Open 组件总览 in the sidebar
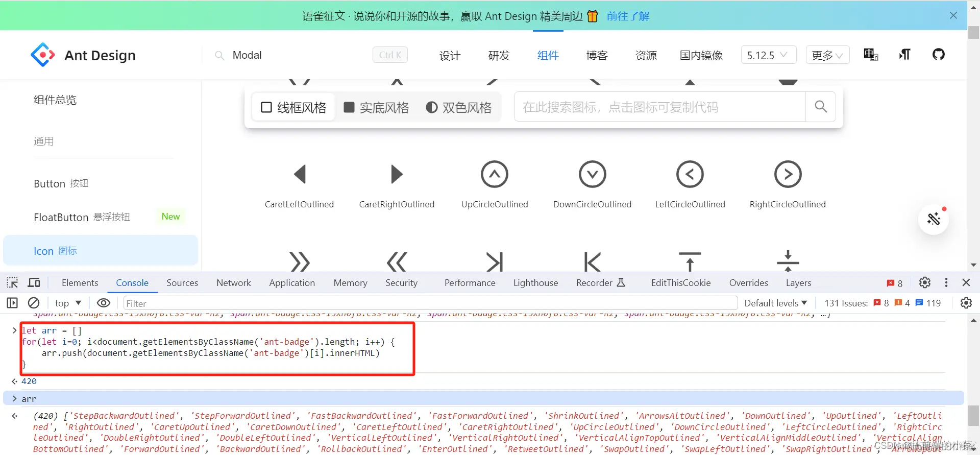The height and width of the screenshot is (455, 980). click(x=55, y=100)
